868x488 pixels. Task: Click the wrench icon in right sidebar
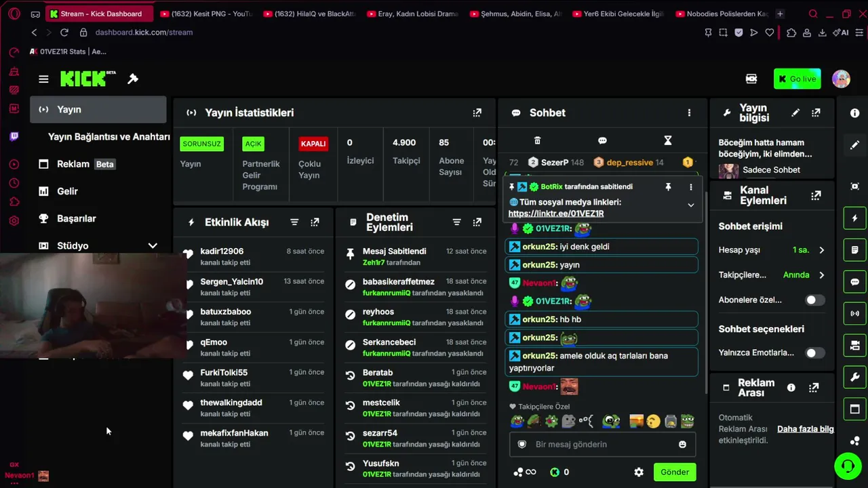tap(854, 377)
